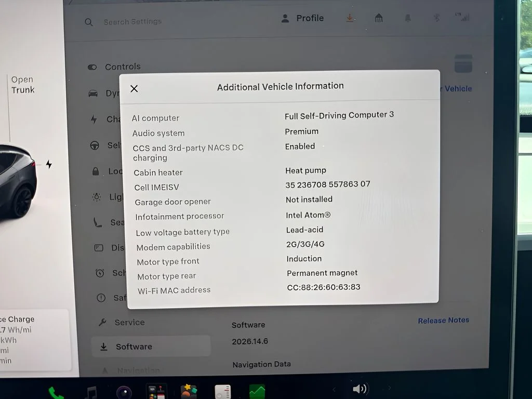Viewport: 532px width, 399px height.
Task: Focus the Search Settings field
Action: (132, 22)
